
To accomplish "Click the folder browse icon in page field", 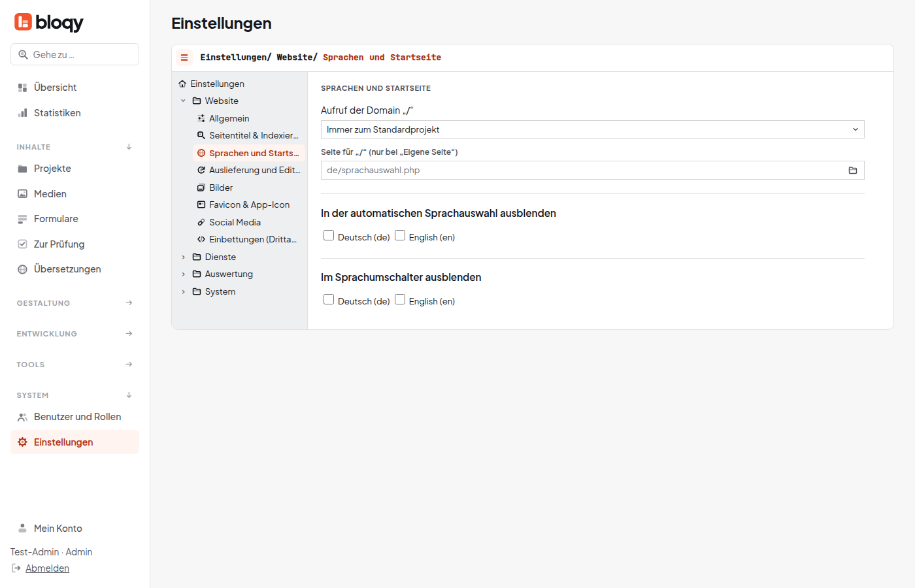I will [853, 171].
